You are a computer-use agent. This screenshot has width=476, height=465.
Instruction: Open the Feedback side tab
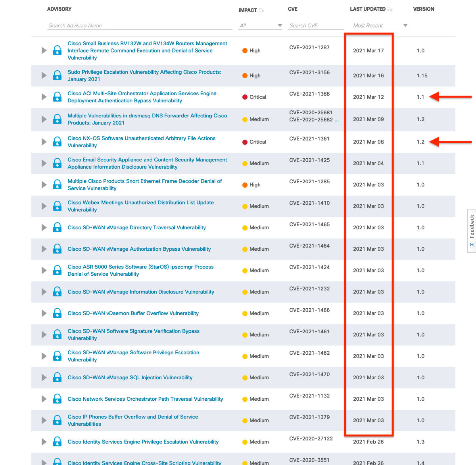472,231
